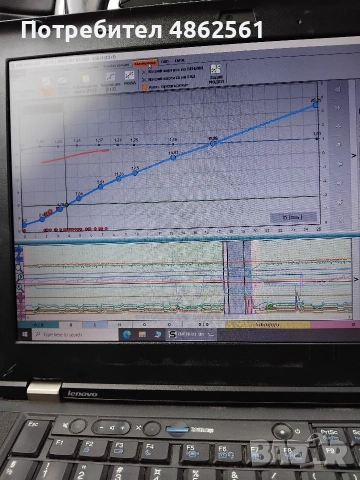The width and height of the screenshot is (360, 480).
Task: Select the second icon in right vertical toolbar
Action: [x=338, y=108]
